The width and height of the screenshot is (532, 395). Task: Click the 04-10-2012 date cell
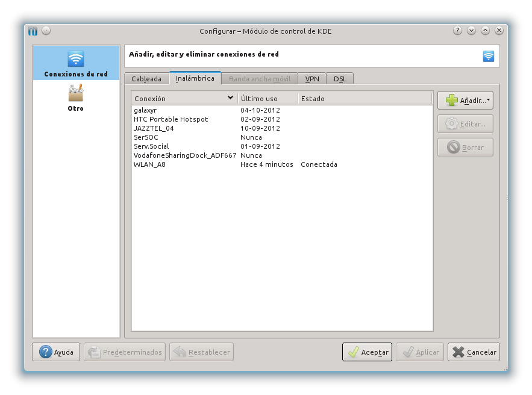(x=260, y=110)
